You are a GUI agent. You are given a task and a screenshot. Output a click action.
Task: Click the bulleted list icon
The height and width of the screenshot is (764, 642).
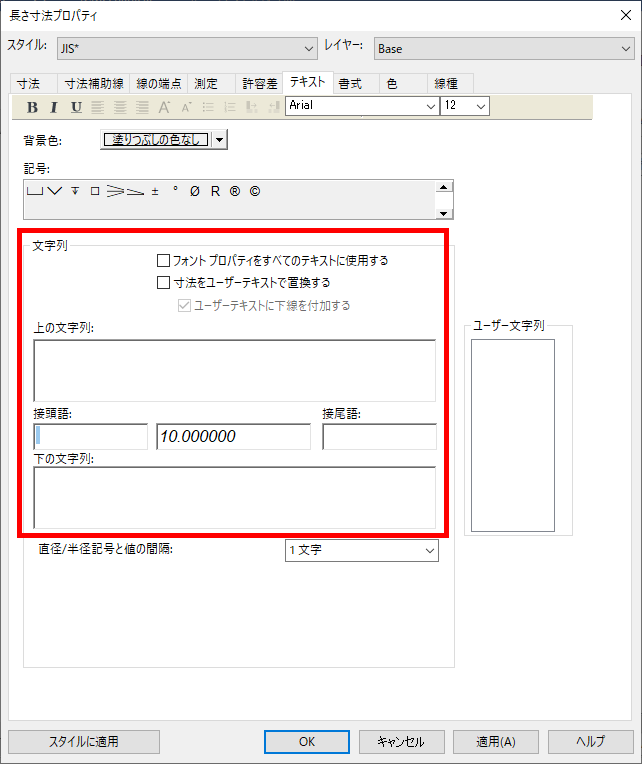(208, 107)
